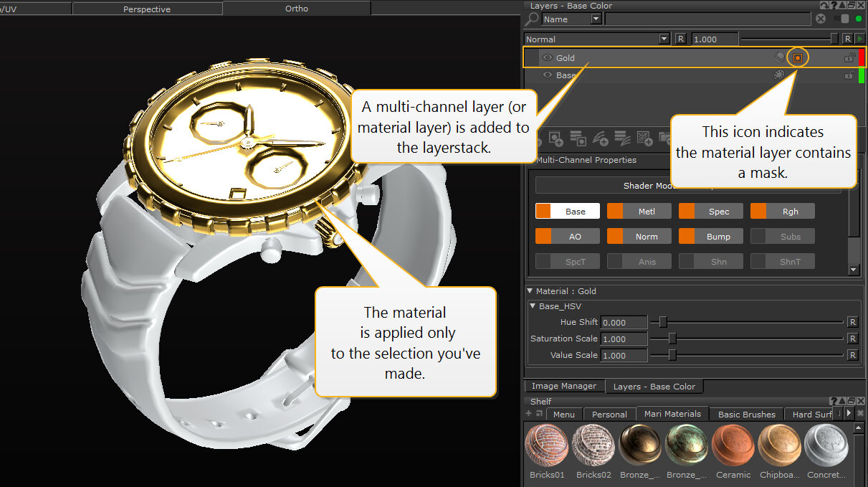Click the Layers panel help question mark icon

834,6
